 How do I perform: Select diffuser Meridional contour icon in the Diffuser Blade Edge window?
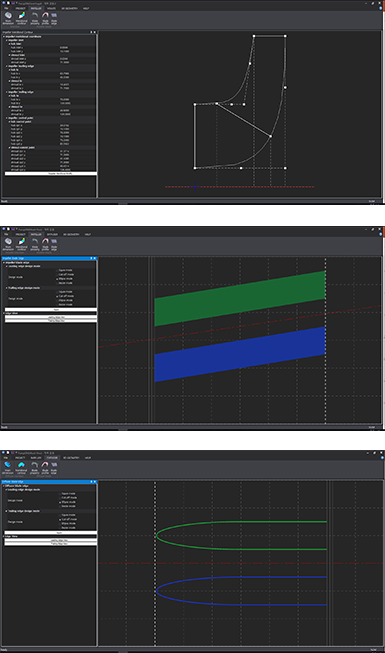(x=22, y=468)
